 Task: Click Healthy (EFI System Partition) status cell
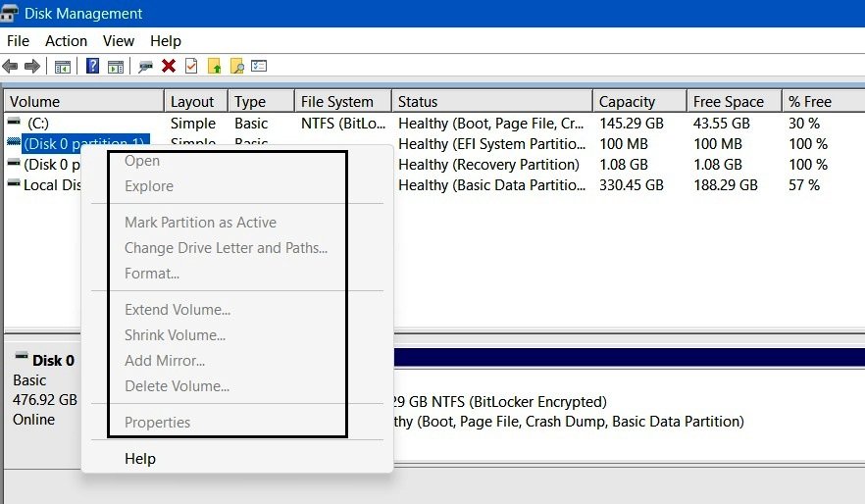[x=491, y=144]
